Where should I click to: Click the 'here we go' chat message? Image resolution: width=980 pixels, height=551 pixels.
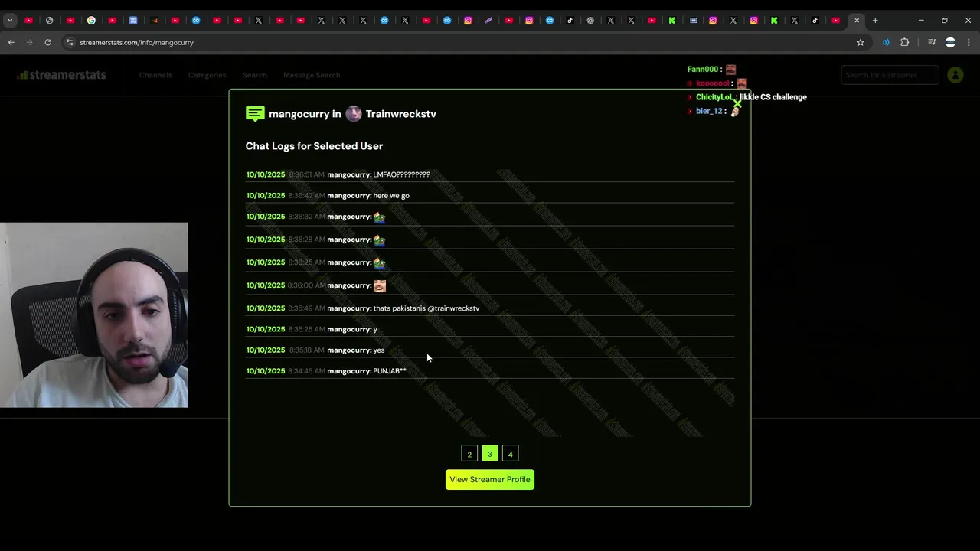[391, 196]
